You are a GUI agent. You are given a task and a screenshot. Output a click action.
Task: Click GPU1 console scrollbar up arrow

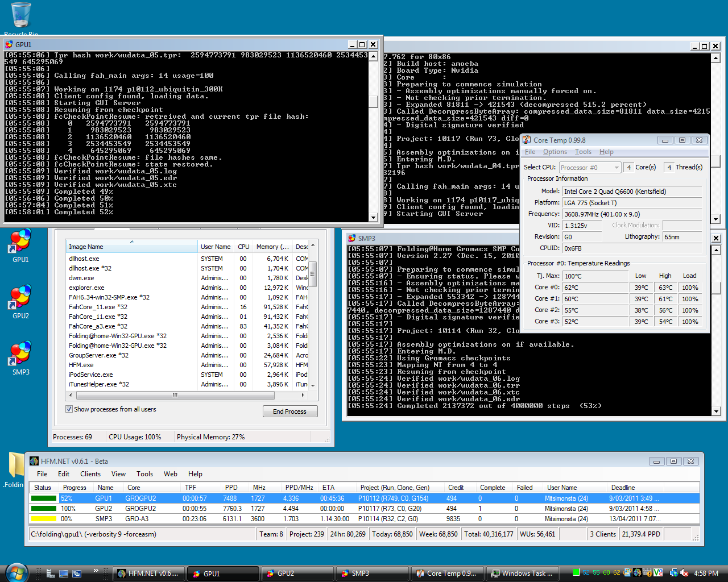coord(373,56)
